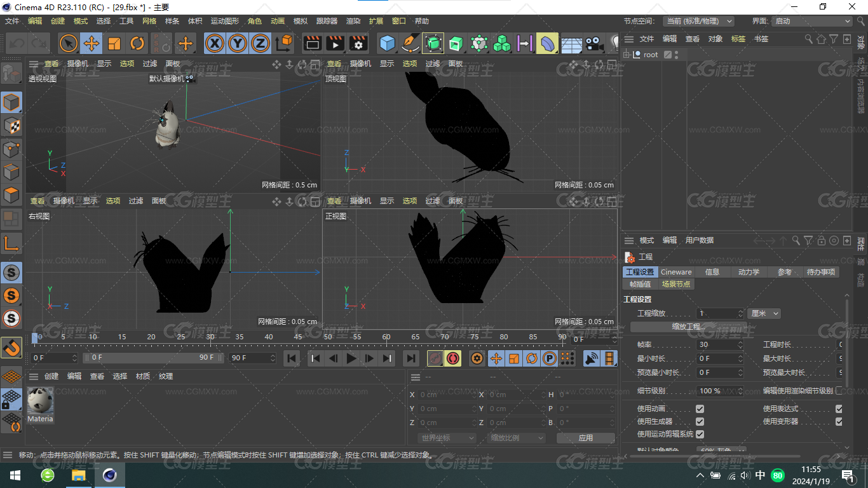Activate the Move tool in top toolbar

click(x=92, y=43)
